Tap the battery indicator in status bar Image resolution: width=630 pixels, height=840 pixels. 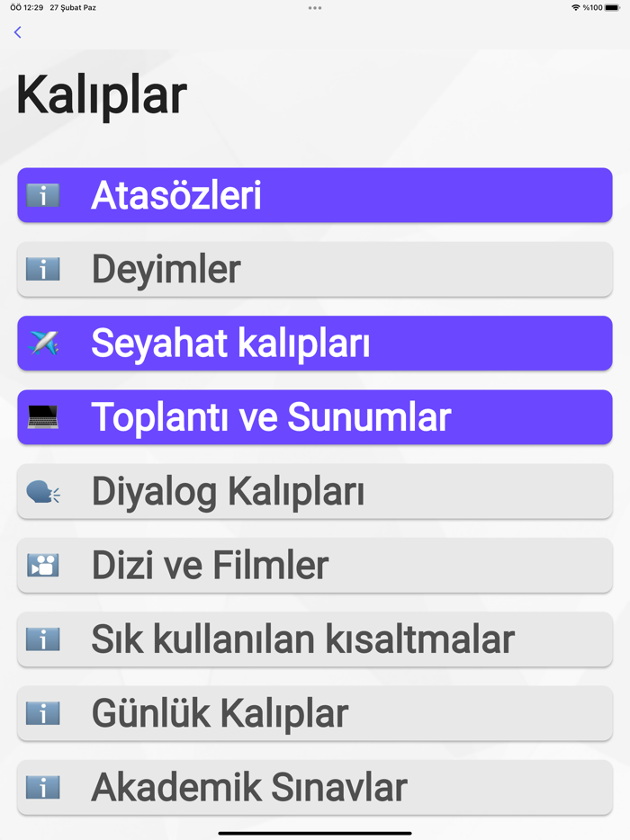coord(612,8)
